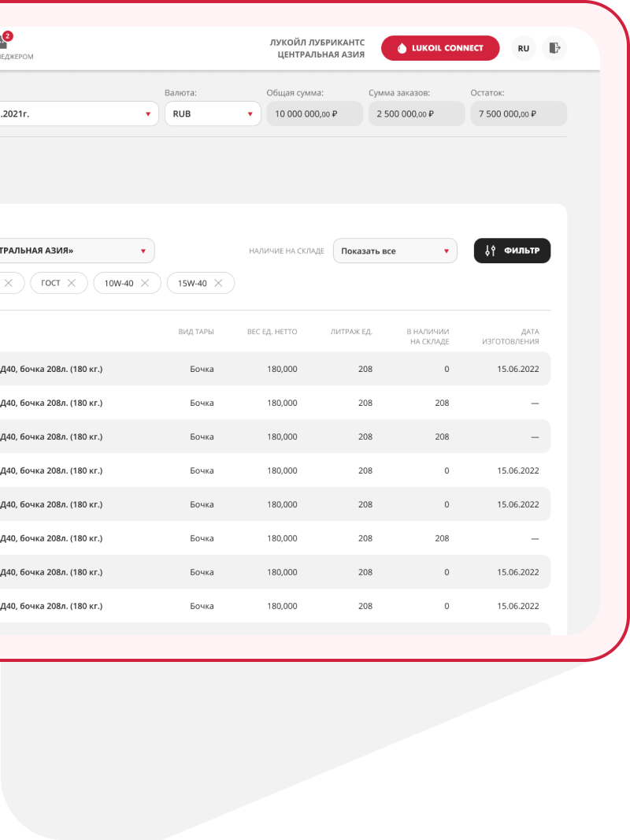
Task: Click the В наличии на складе header
Action: pyautogui.click(x=428, y=336)
